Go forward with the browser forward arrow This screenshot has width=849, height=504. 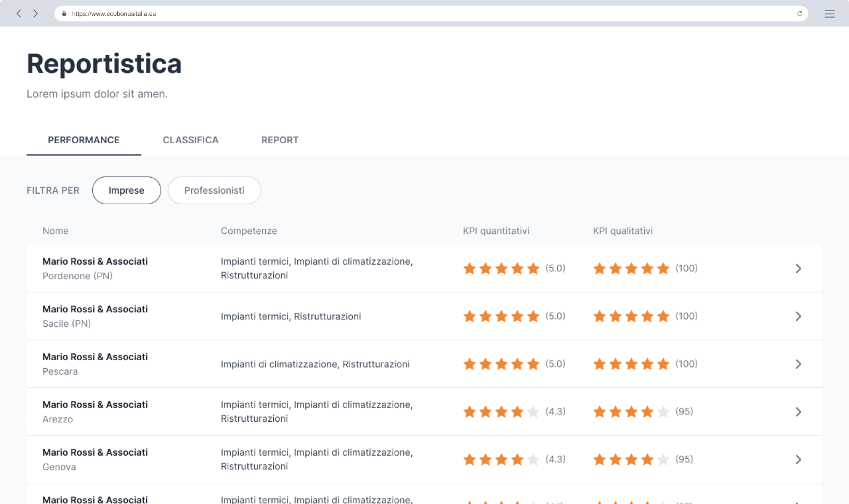point(36,14)
